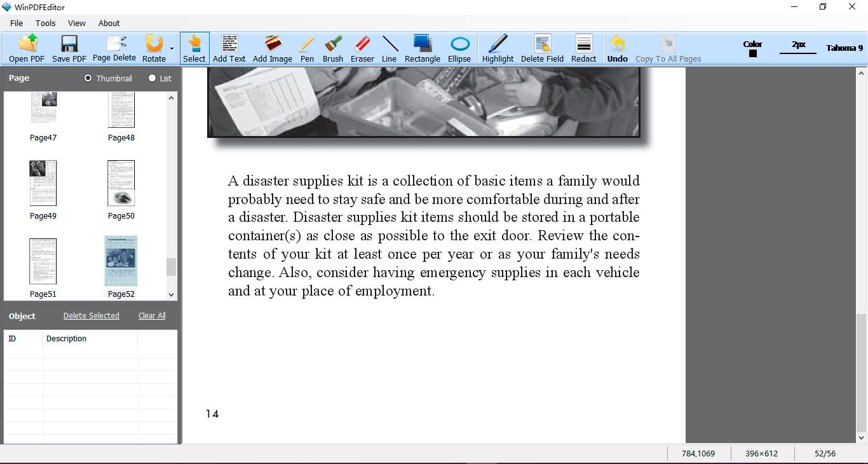Viewport: 868px width, 464px height.
Task: Activate the Eraser tool
Action: point(362,48)
